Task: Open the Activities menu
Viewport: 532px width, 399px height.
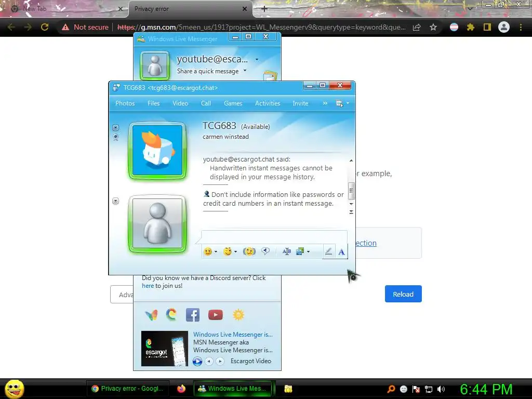Action: coord(268,103)
